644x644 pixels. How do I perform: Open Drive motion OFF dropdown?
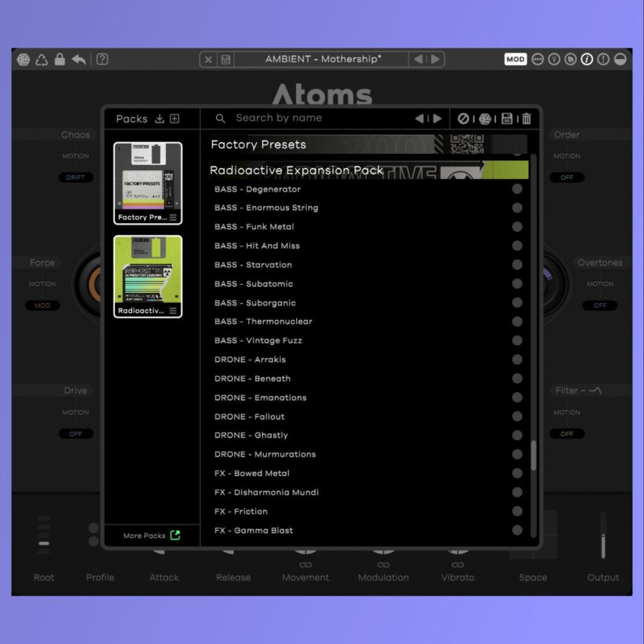(75, 434)
